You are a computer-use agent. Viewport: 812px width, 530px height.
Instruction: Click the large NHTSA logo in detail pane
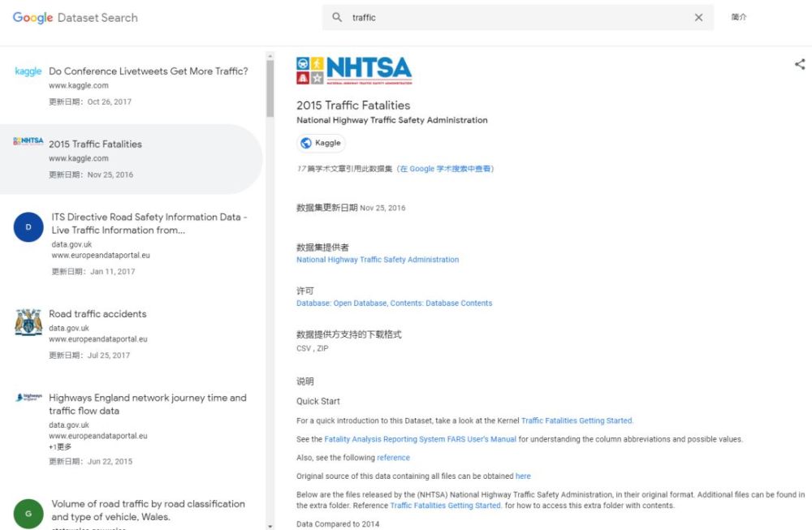[354, 71]
